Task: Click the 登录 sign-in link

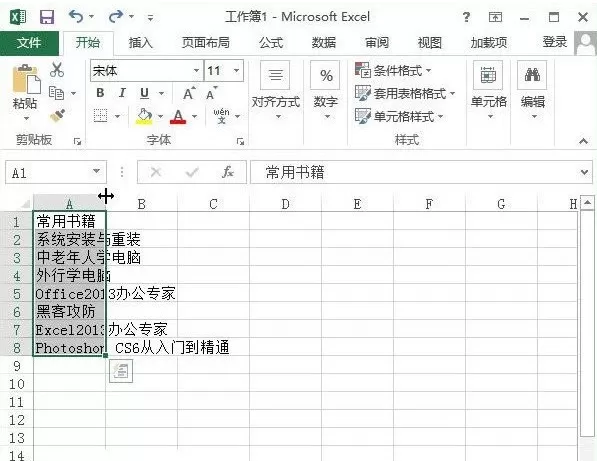Action: [x=555, y=42]
